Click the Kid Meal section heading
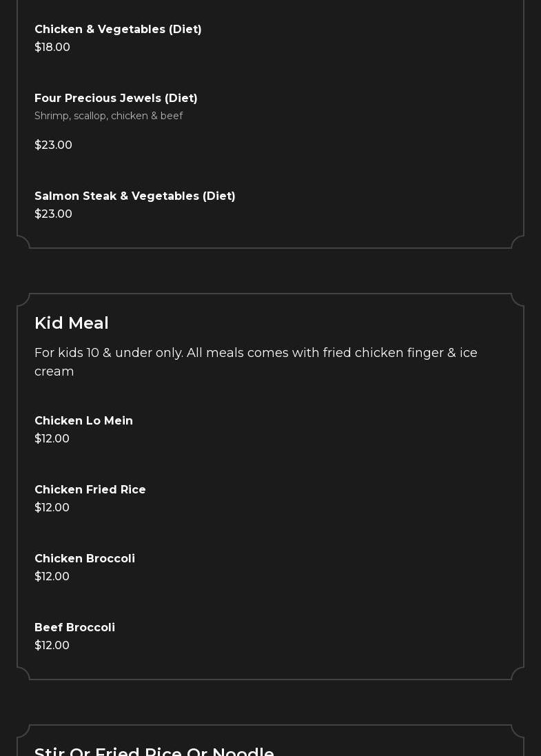The width and height of the screenshot is (541, 756). [72, 323]
